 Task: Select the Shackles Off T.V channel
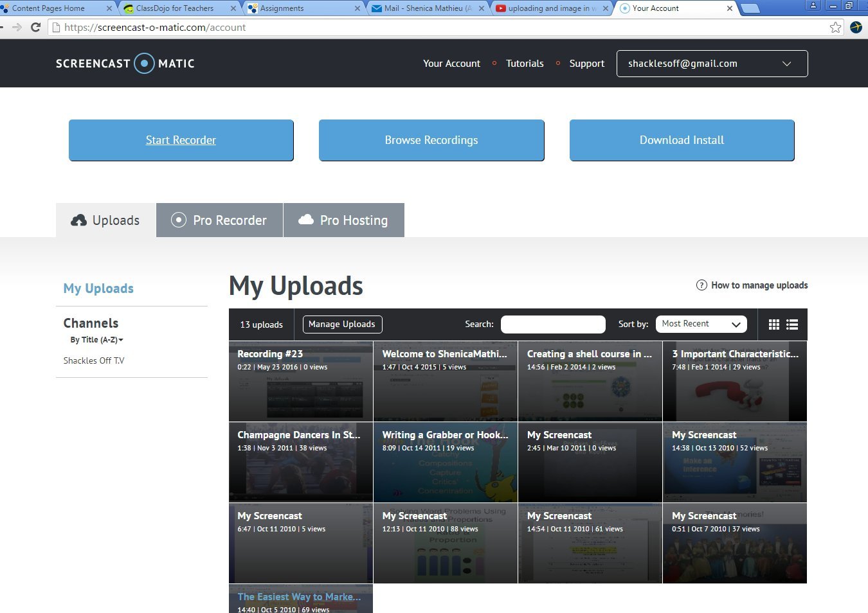pos(94,360)
